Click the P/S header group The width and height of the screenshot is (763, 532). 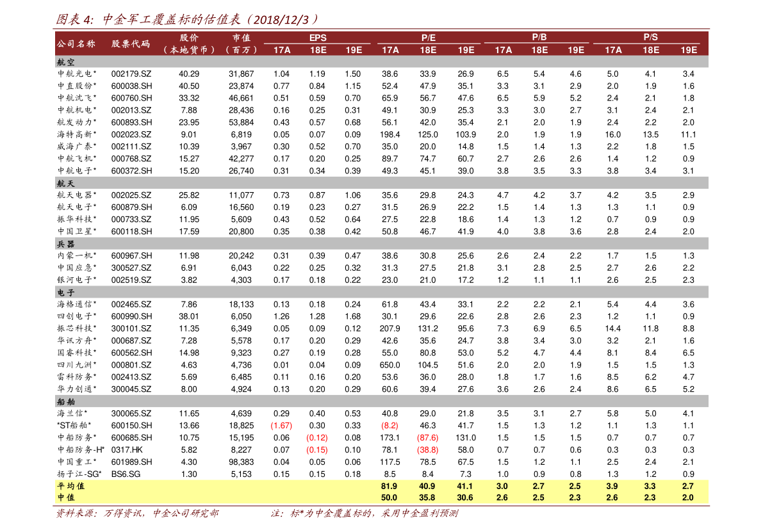click(x=651, y=37)
